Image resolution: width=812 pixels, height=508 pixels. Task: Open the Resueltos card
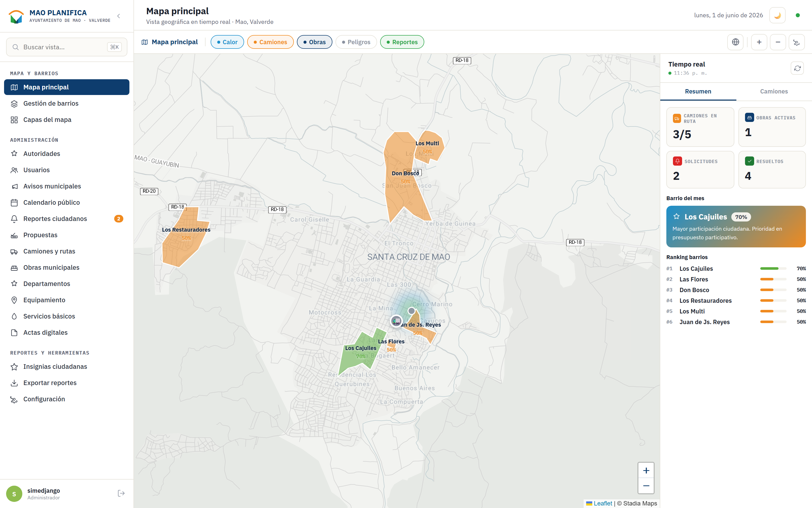point(772,170)
